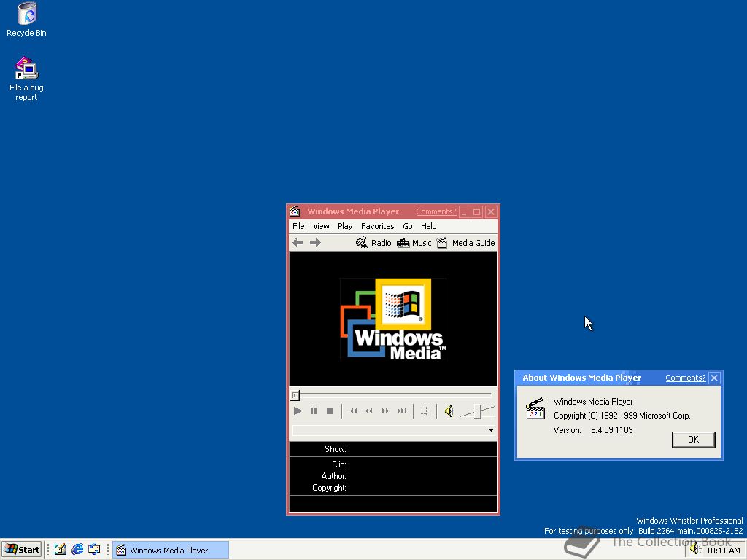Open the Radio toolbar button
The height and width of the screenshot is (560, 747).
(x=373, y=243)
